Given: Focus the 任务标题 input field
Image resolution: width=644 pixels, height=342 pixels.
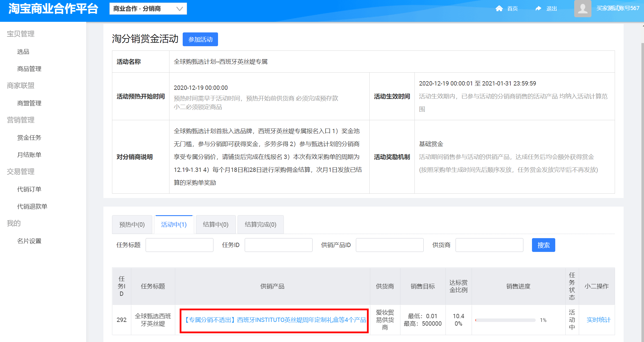Looking at the screenshot, I should pos(179,245).
